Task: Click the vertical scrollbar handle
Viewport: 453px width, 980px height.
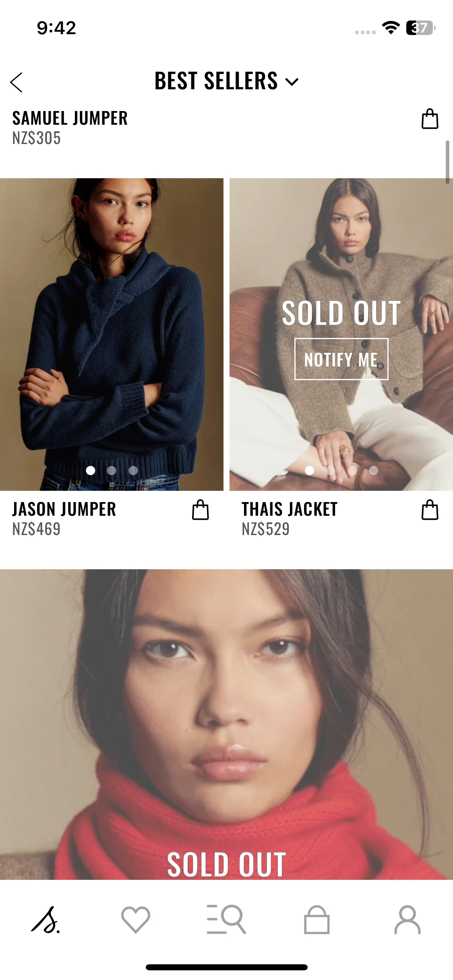Action: coord(447,162)
